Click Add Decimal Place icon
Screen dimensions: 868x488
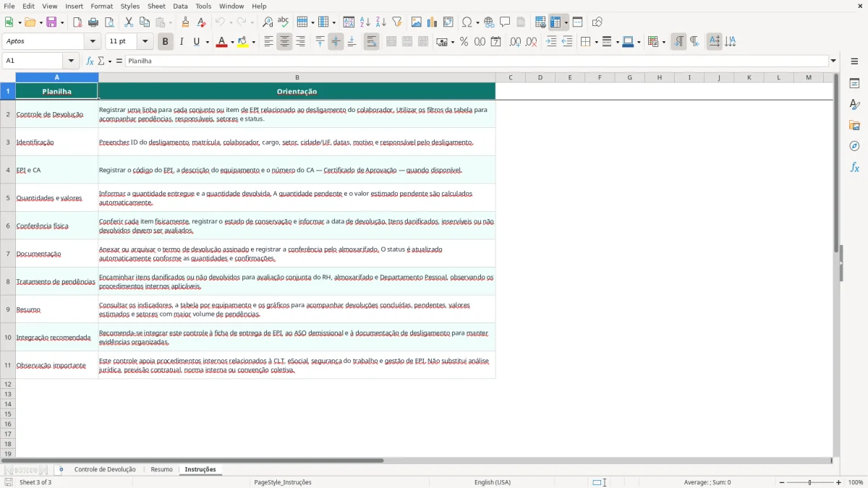[x=515, y=42]
